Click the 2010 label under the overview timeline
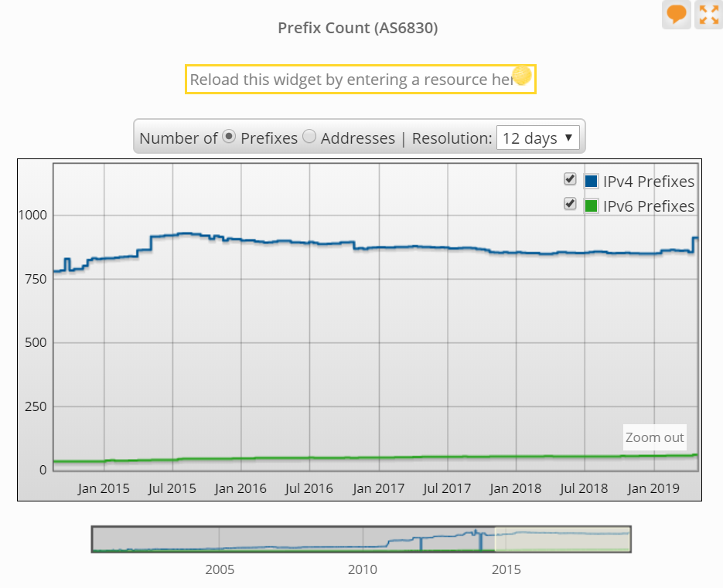The width and height of the screenshot is (723, 588). point(363,570)
